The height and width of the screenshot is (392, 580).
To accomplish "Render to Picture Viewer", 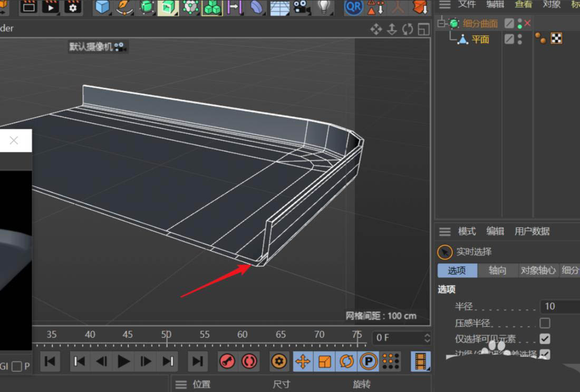I will pos(51,7).
